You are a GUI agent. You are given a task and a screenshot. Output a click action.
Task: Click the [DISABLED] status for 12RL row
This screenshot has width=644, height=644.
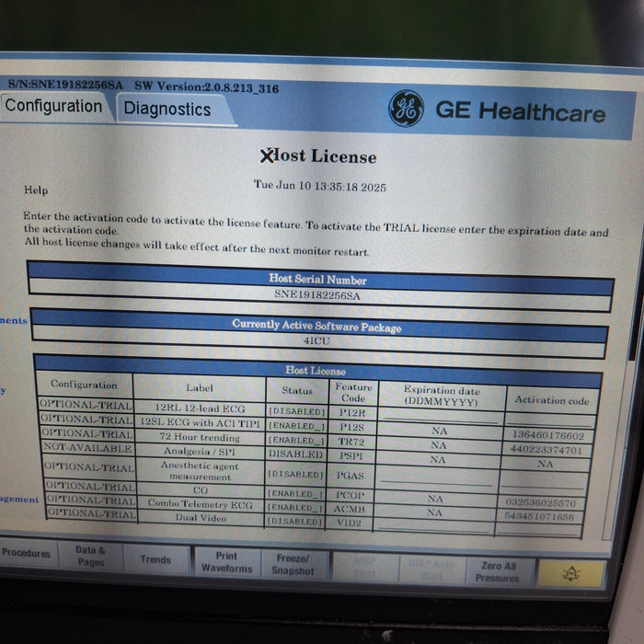[x=297, y=411]
